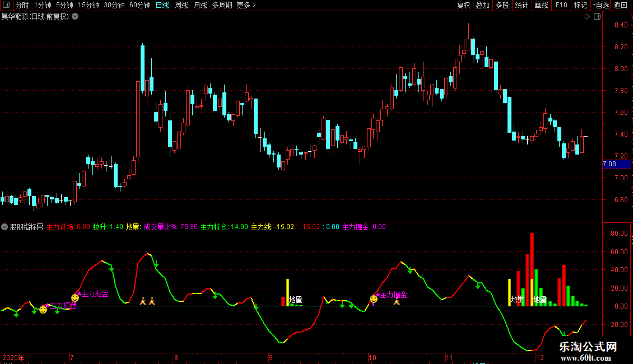This screenshot has width=633, height=364.
Task: Open the 复权 adjustment option
Action: click(463, 5)
